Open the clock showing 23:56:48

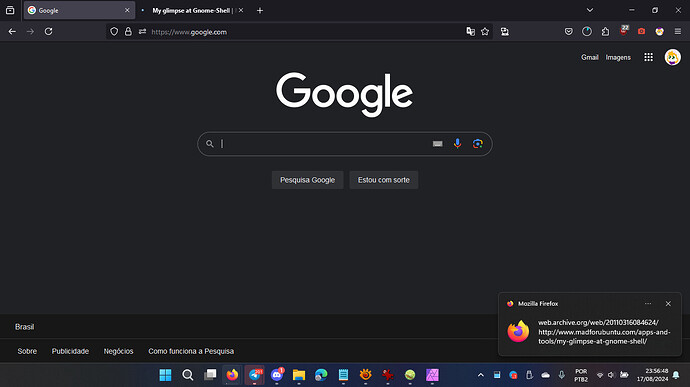click(x=652, y=375)
